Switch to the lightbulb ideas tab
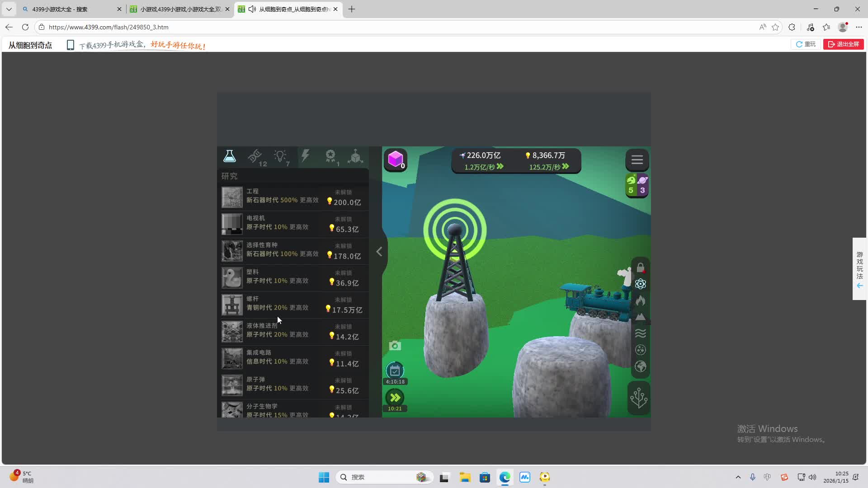Screen dimensions: 868x488 pyautogui.click(x=280, y=157)
